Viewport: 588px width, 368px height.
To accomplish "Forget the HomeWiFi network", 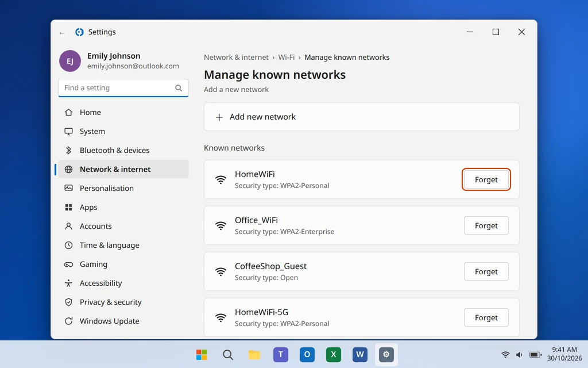I will (486, 179).
